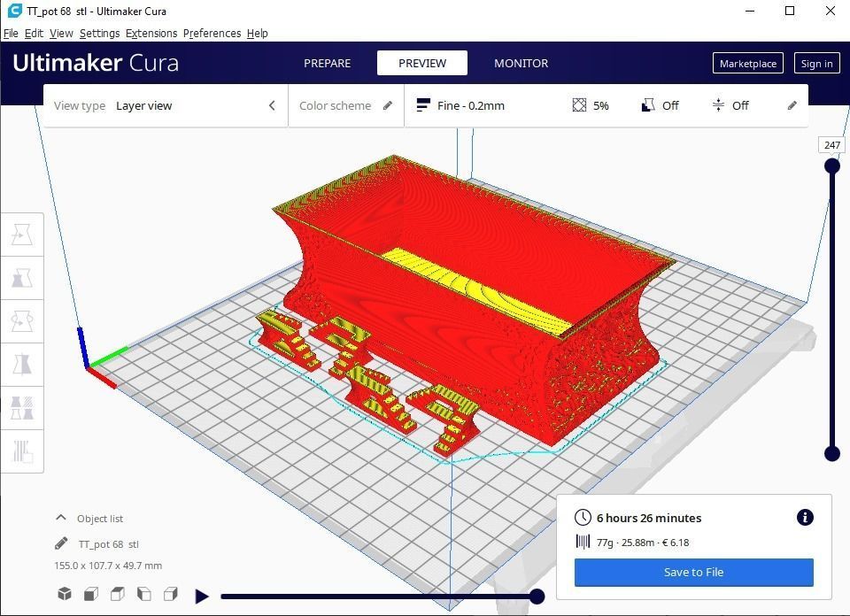Open Per Model Settings tool
This screenshot has width=850, height=616.
[x=21, y=408]
